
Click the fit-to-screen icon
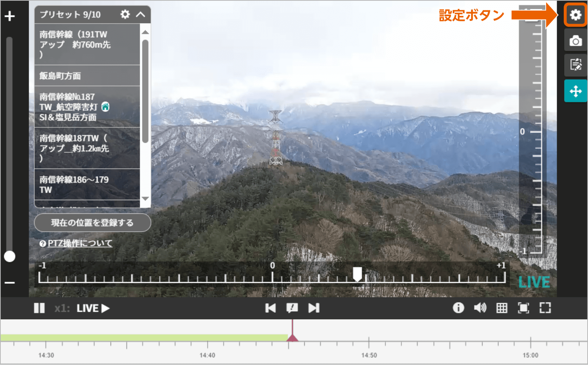point(523,308)
